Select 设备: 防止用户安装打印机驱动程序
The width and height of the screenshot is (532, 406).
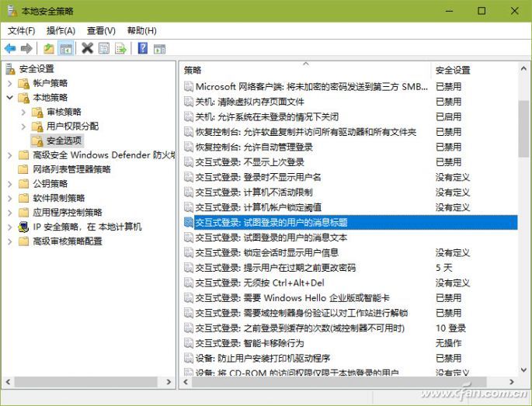[349, 358]
